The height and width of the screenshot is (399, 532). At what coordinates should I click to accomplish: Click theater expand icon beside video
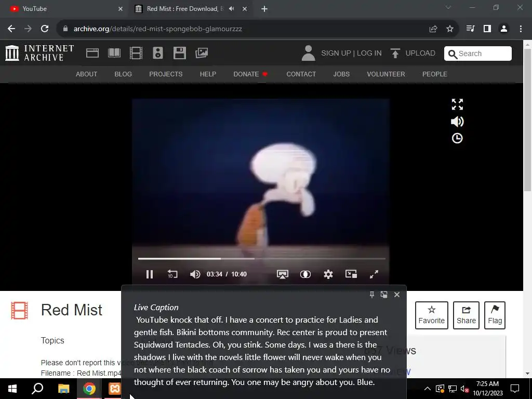[x=457, y=104]
